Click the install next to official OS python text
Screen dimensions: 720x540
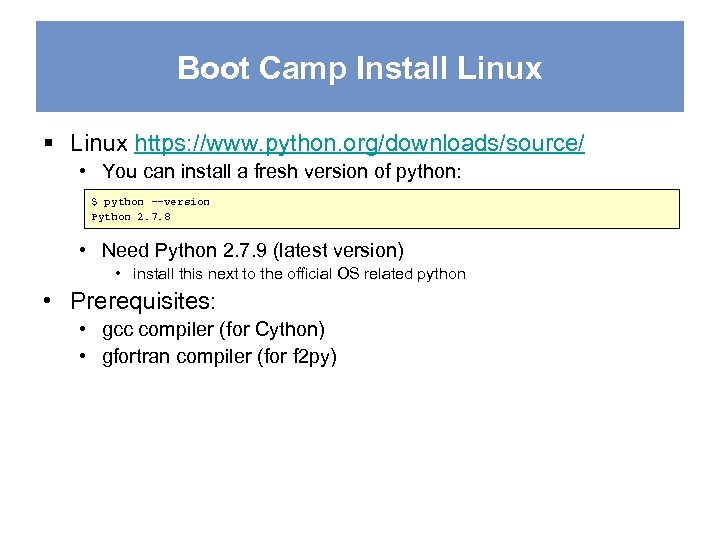299,274
